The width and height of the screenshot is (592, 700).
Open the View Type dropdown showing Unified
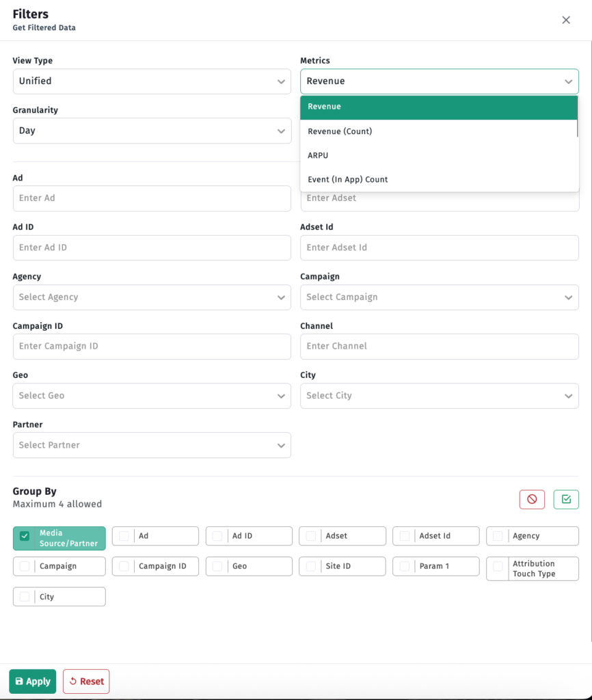click(x=152, y=81)
